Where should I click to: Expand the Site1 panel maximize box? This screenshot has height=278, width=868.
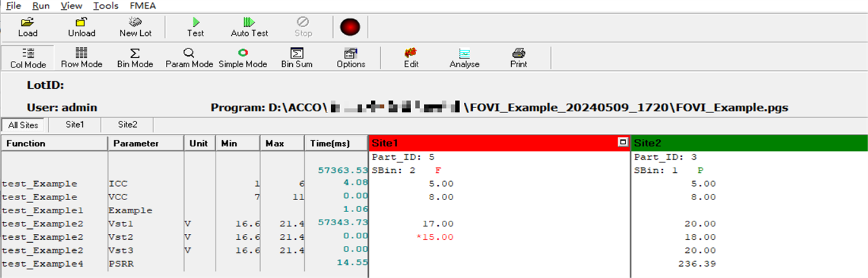pos(623,143)
